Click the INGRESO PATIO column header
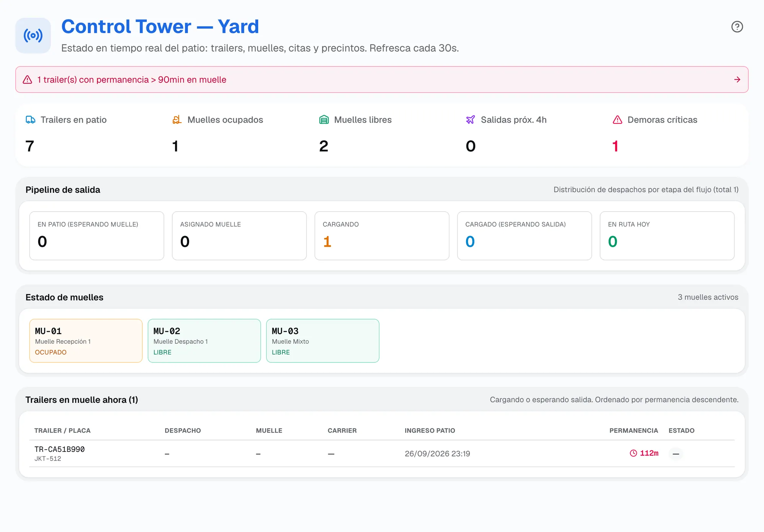This screenshot has height=532, width=764. pos(430,430)
